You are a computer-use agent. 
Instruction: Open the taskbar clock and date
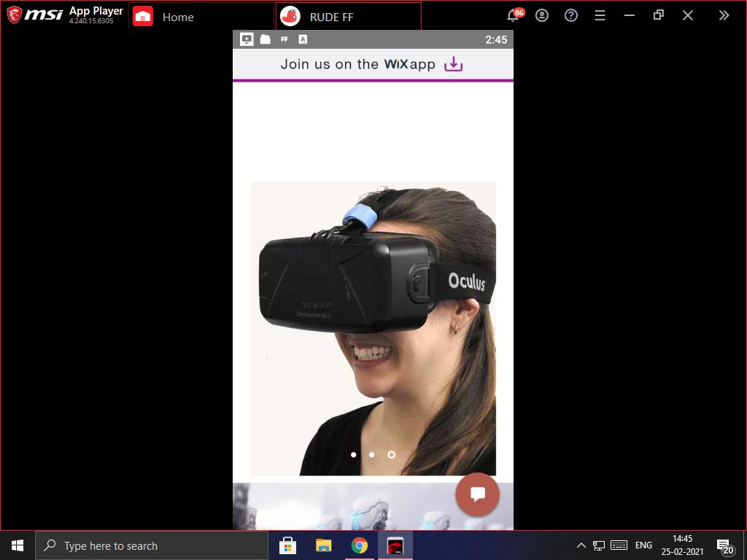tap(682, 545)
